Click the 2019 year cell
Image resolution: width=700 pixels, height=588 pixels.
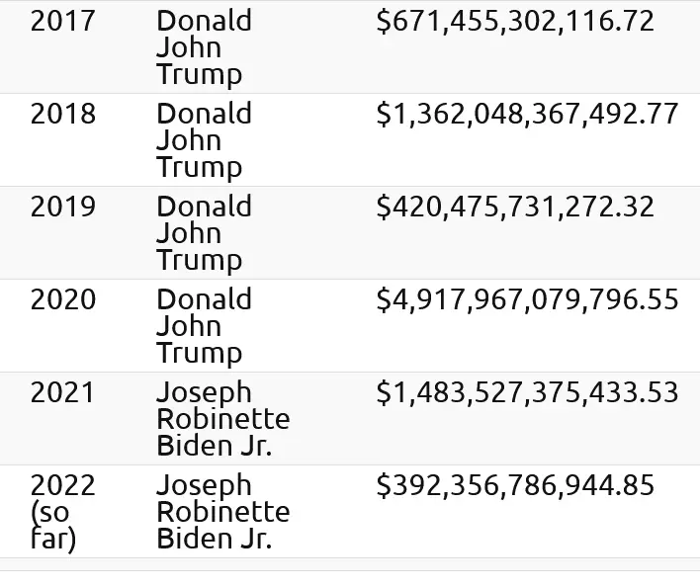pos(63,207)
